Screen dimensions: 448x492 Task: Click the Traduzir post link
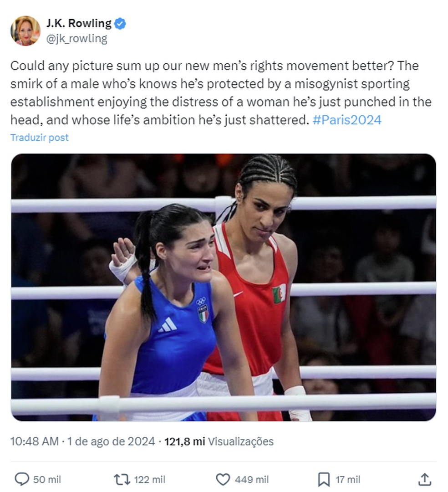[40, 138]
